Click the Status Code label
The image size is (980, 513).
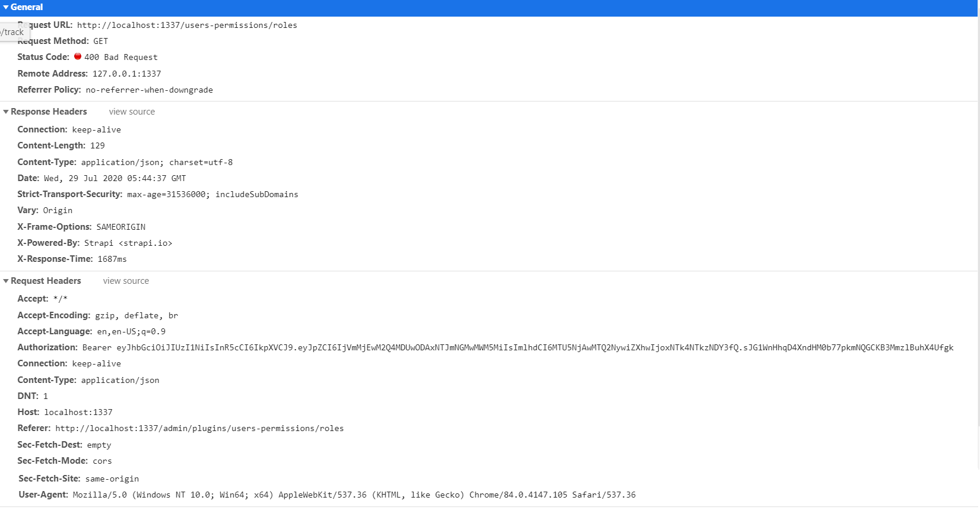click(43, 57)
